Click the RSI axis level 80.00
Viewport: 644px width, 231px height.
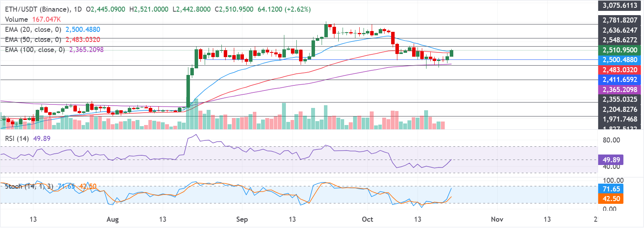click(611, 140)
